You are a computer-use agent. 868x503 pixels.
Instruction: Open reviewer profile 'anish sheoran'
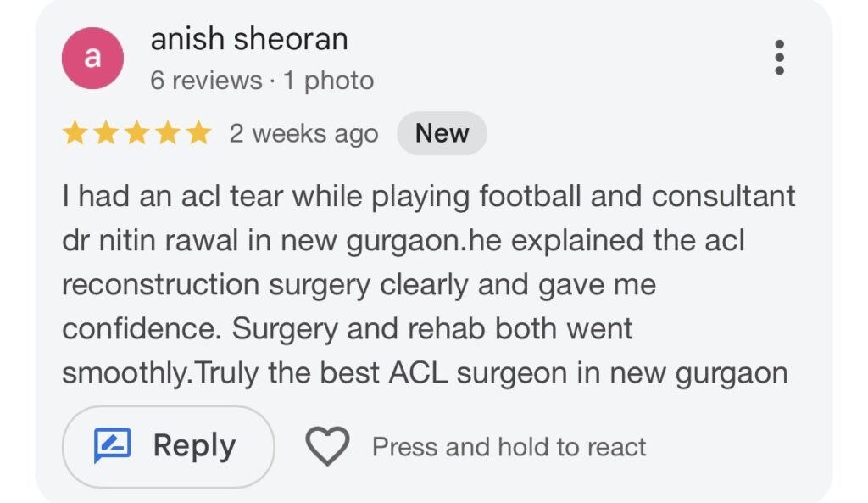[x=248, y=39]
